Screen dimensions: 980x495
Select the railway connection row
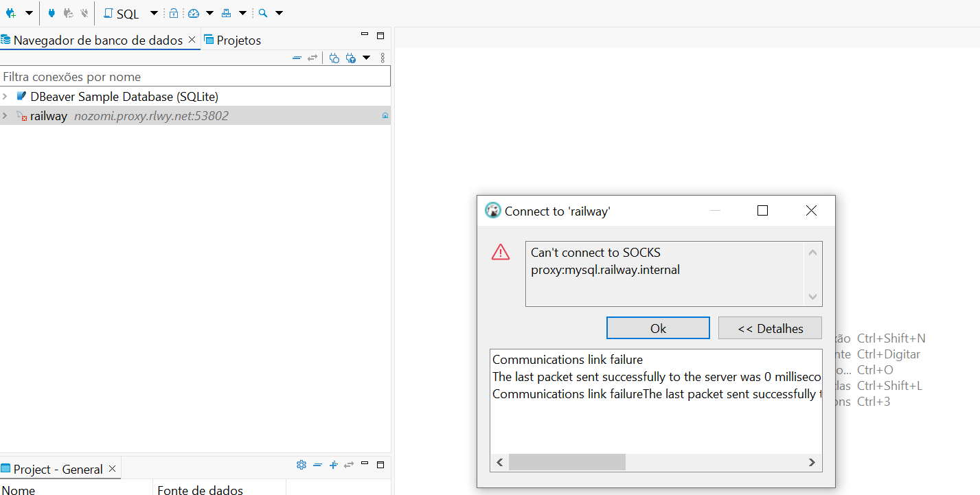pyautogui.click(x=195, y=116)
